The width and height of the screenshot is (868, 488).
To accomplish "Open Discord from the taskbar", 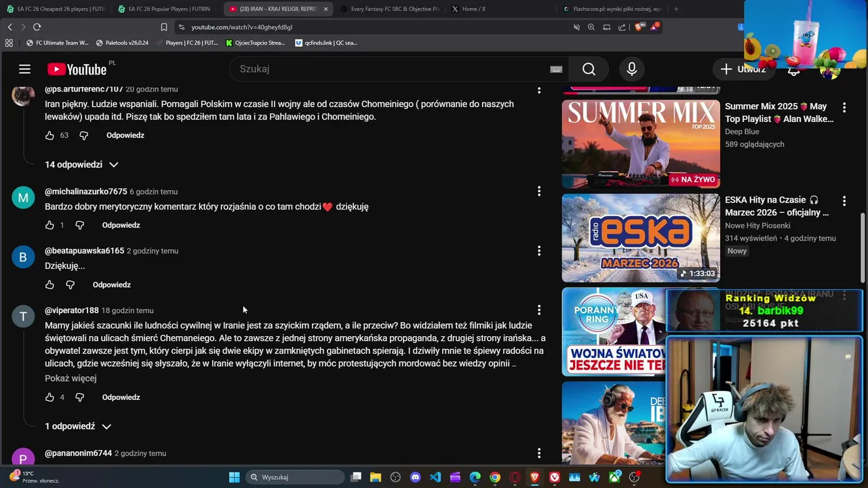I will (x=415, y=477).
